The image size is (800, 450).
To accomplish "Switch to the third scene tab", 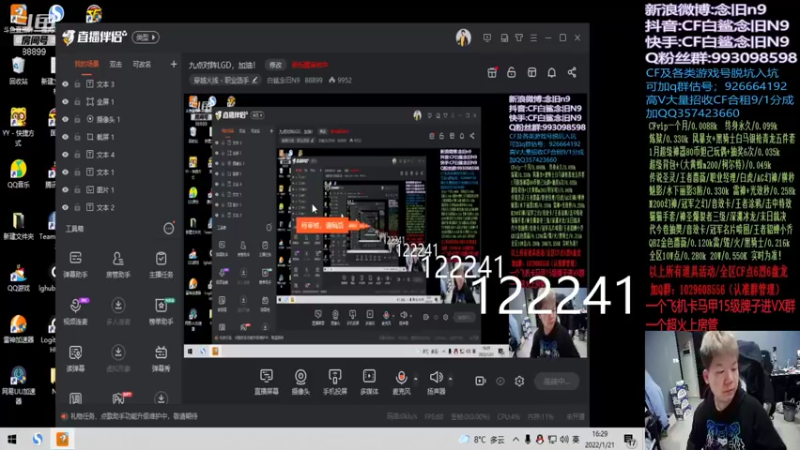I will (142, 64).
